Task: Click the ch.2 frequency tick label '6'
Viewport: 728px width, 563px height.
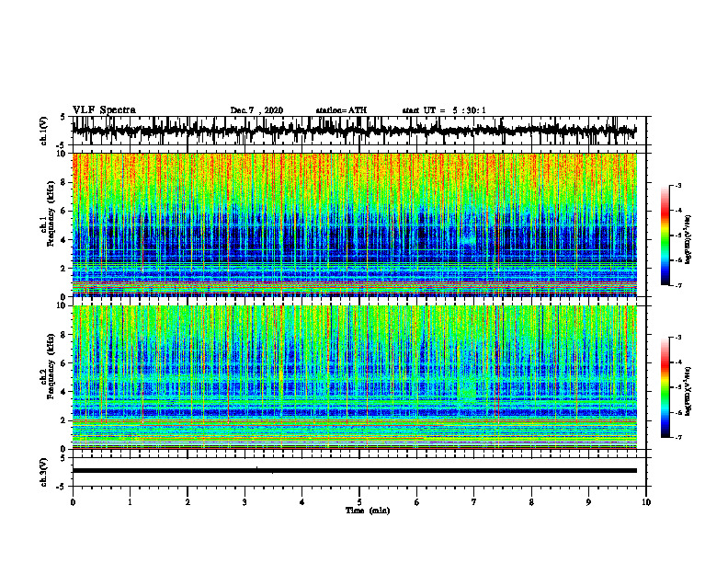Action: (63, 363)
